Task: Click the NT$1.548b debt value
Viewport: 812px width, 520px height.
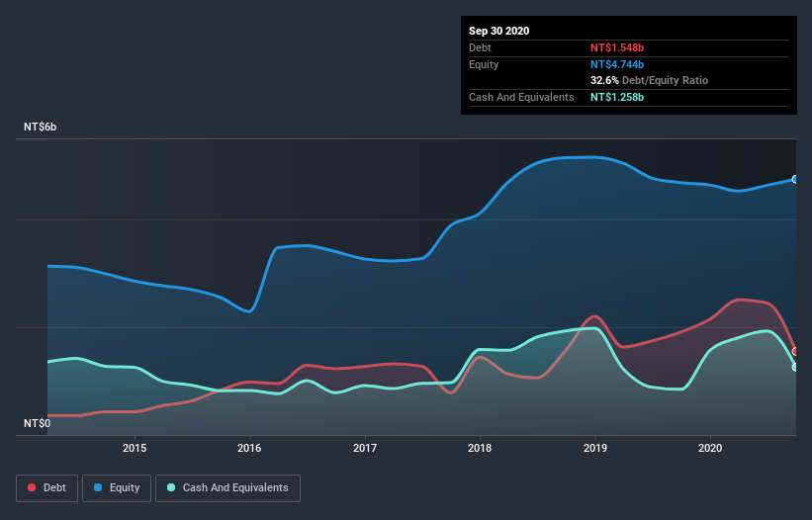Action: pos(617,47)
